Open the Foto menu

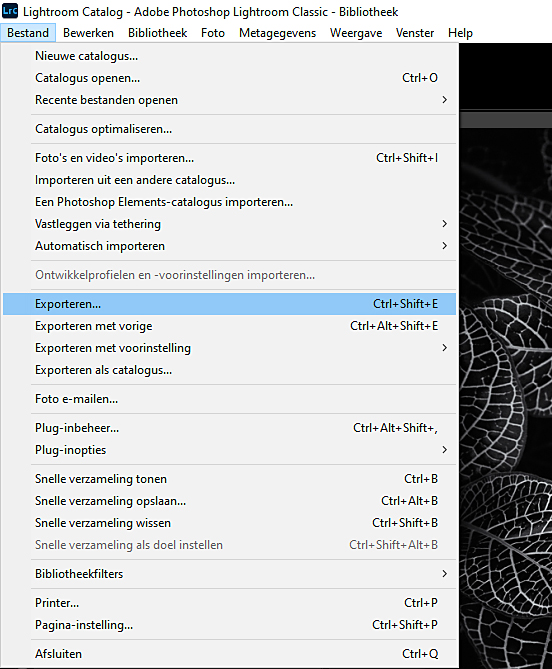213,33
